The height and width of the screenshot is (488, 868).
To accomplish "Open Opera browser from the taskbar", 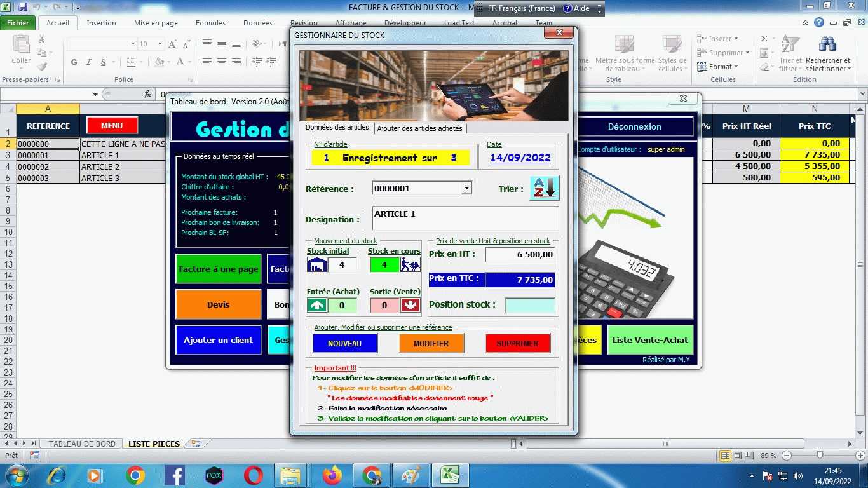I will click(254, 475).
